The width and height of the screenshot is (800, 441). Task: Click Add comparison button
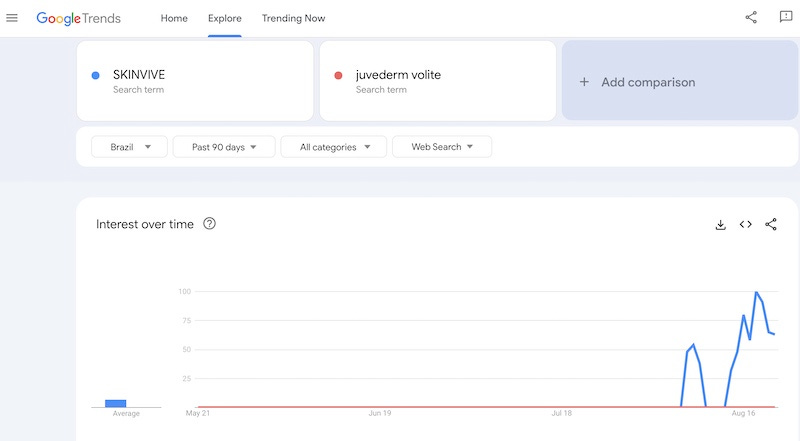coord(680,81)
